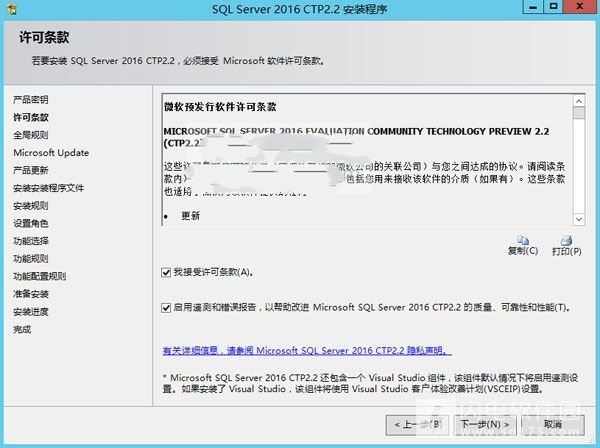Click the 下一步(N) next button
The height and width of the screenshot is (448, 600).
pos(484,424)
